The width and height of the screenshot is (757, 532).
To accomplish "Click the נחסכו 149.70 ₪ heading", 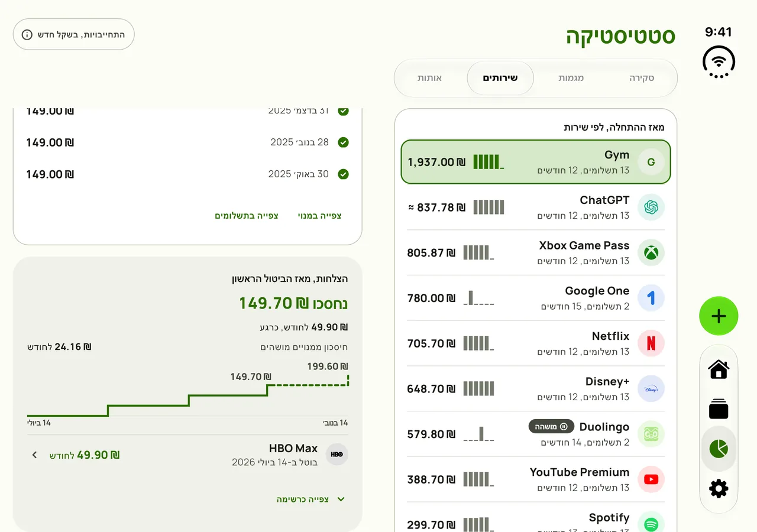I will 293,304.
